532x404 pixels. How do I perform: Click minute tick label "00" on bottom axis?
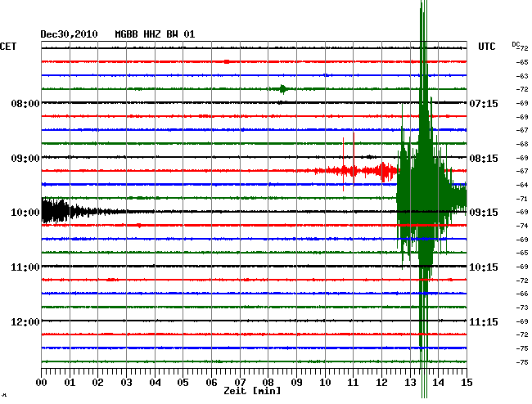(41, 383)
